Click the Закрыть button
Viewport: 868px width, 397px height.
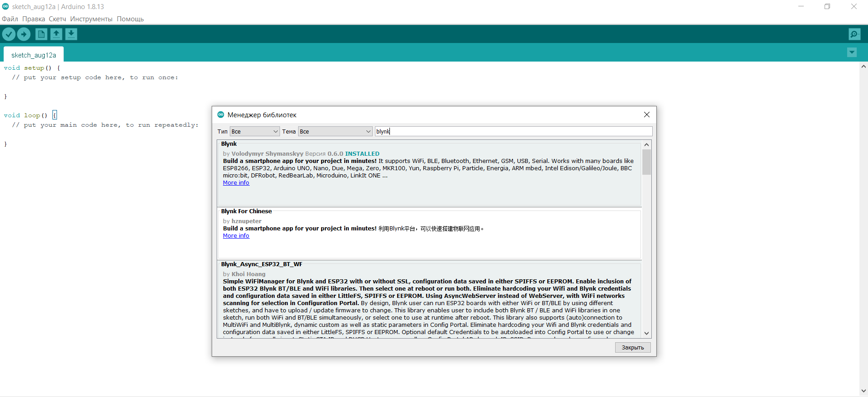point(633,348)
